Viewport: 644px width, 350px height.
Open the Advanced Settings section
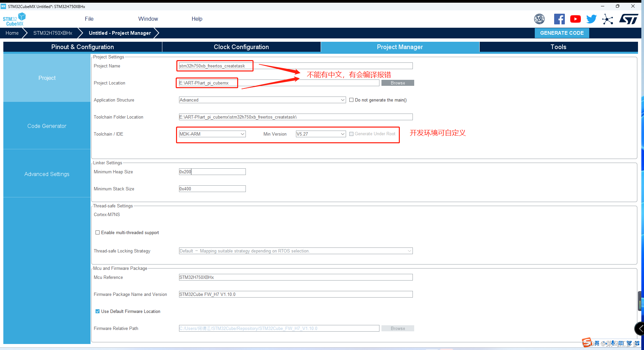click(47, 174)
